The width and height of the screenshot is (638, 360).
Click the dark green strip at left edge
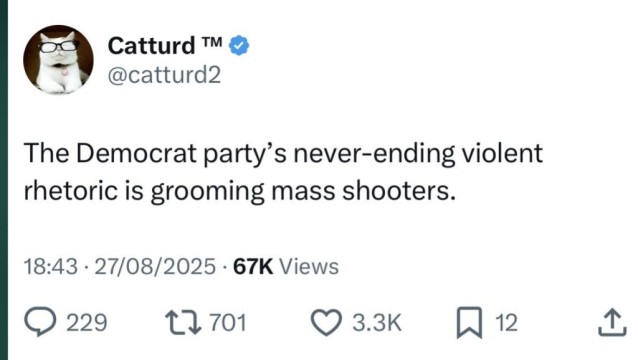(x=4, y=180)
